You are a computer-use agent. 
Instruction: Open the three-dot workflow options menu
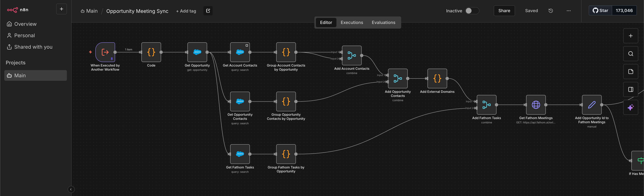(x=569, y=11)
